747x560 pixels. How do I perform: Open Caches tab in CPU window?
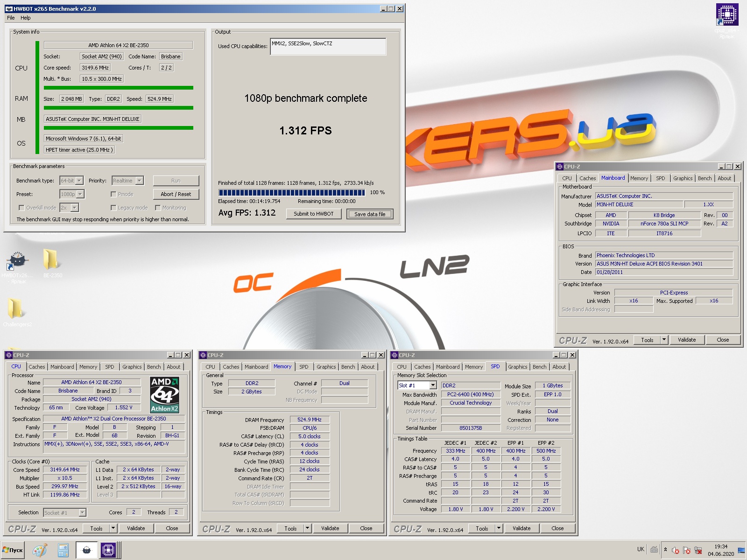[37, 367]
